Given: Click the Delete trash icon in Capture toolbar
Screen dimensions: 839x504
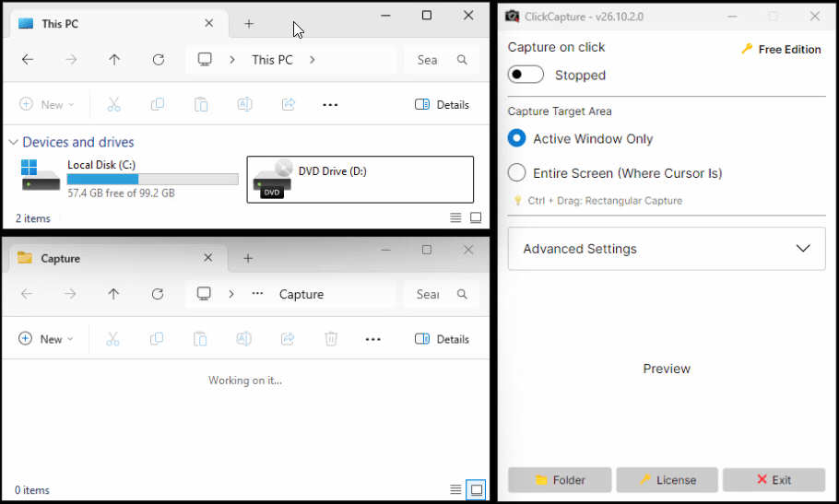Looking at the screenshot, I should [x=331, y=339].
